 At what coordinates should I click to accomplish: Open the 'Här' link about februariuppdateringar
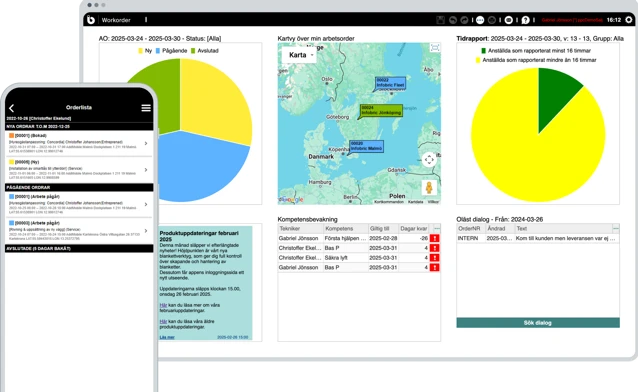coord(163,305)
